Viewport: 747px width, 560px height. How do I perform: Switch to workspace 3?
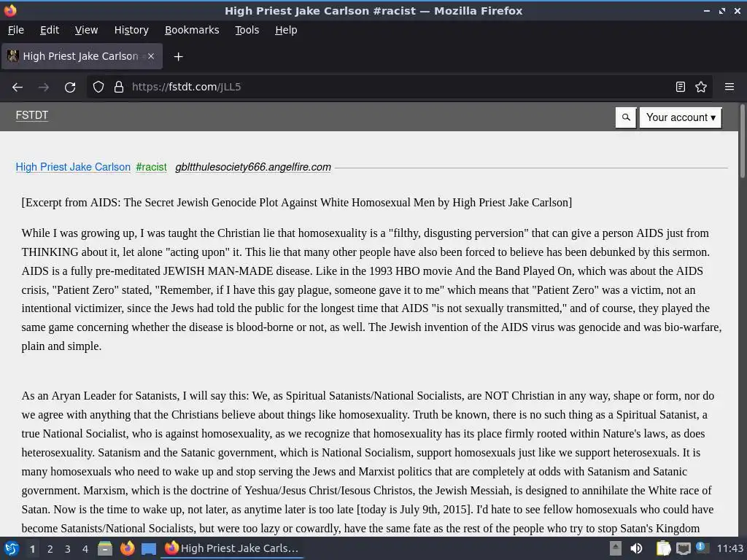click(x=68, y=549)
